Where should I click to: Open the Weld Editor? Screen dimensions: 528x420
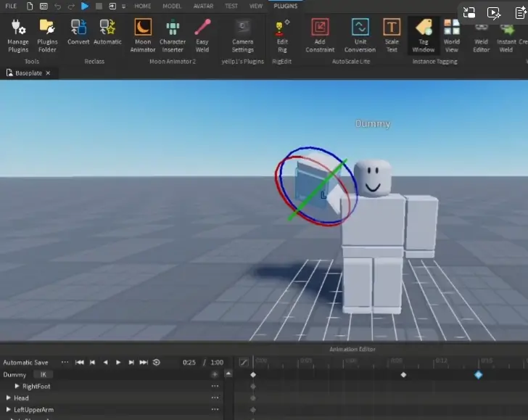pos(481,36)
